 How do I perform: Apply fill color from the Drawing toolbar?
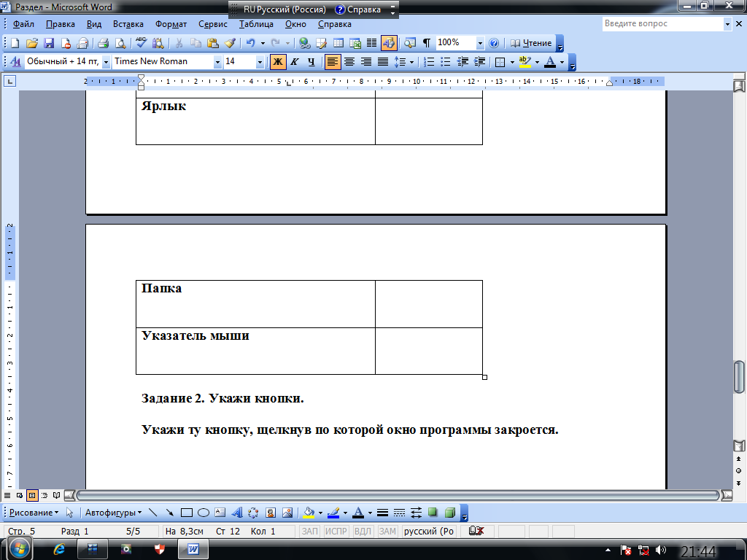(x=309, y=513)
